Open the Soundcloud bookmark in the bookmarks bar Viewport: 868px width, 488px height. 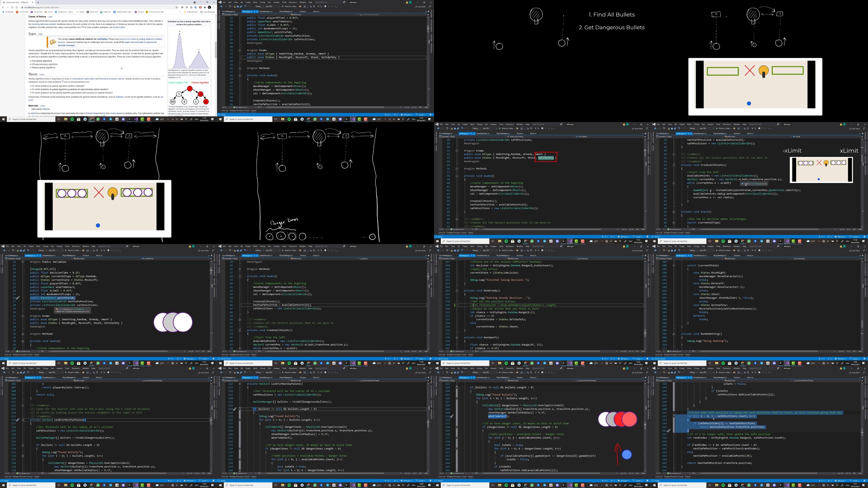[x=22, y=12]
